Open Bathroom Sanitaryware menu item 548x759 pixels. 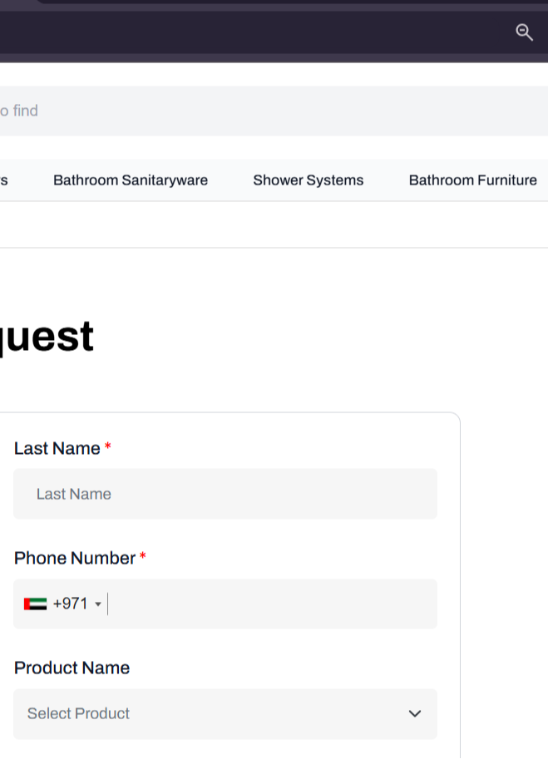130,180
